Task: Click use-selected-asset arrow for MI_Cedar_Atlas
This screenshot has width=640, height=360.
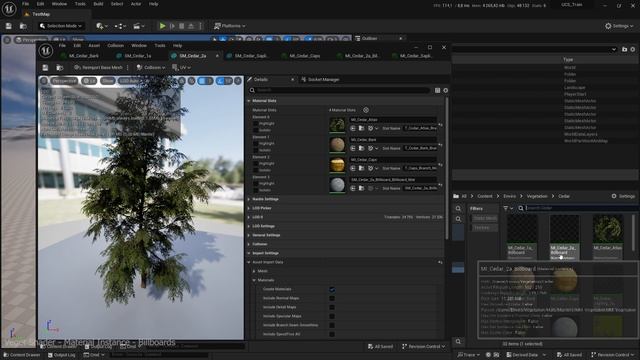Action: 353,128
